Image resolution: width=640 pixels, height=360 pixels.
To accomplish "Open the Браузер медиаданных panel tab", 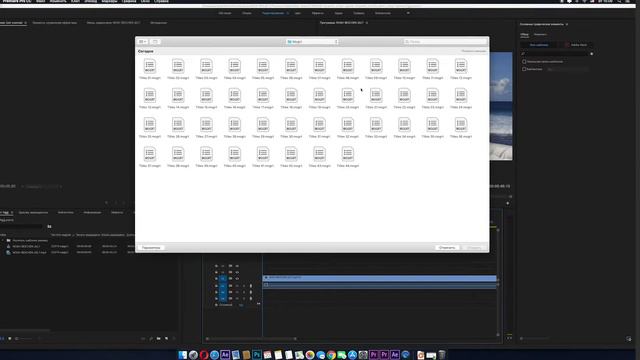I will click(x=33, y=213).
